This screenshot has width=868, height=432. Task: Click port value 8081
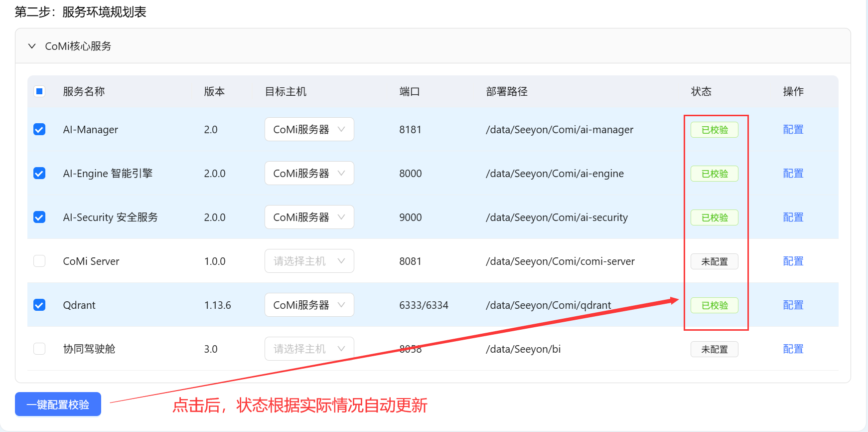point(411,261)
